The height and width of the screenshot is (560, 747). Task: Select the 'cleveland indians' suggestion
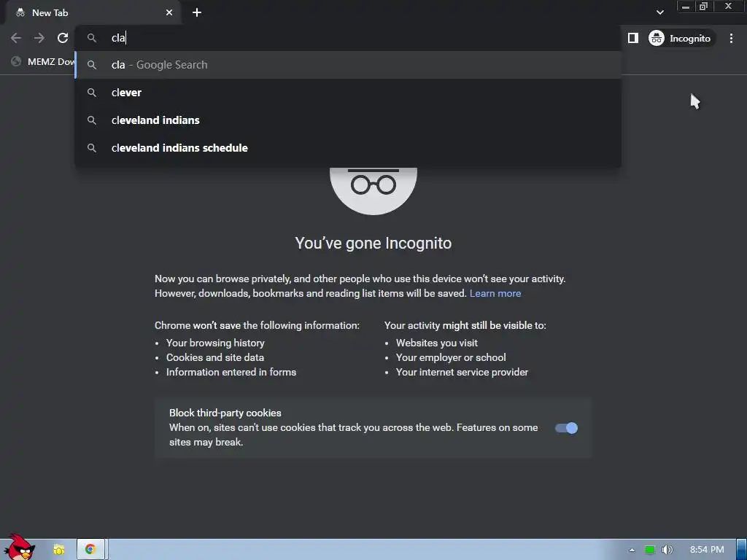click(x=348, y=120)
